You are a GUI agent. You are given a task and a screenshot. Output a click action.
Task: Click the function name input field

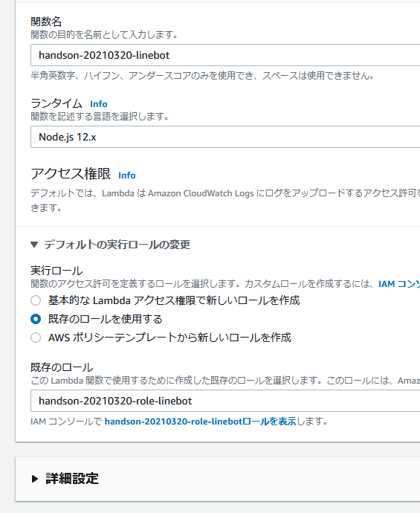(x=225, y=55)
